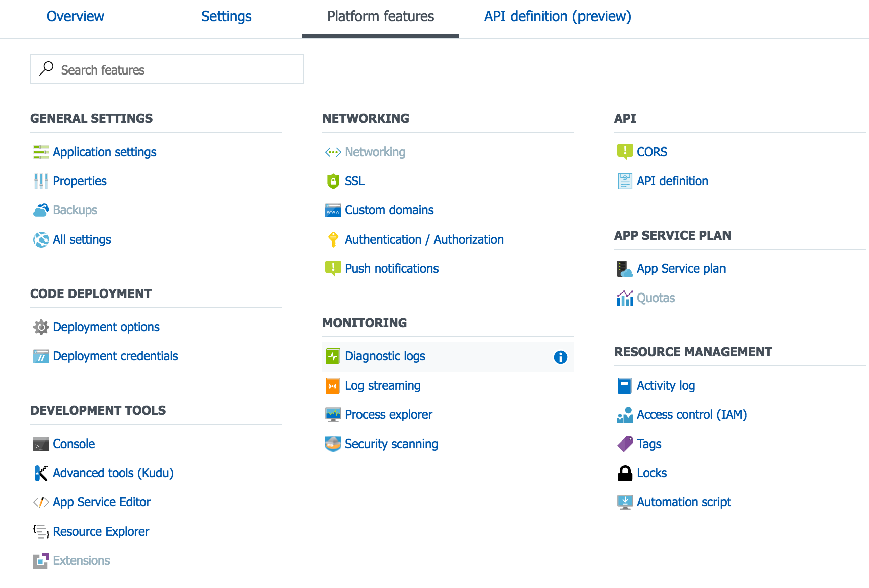The image size is (869, 588).
Task: Open the Application settings link
Action: tap(105, 152)
